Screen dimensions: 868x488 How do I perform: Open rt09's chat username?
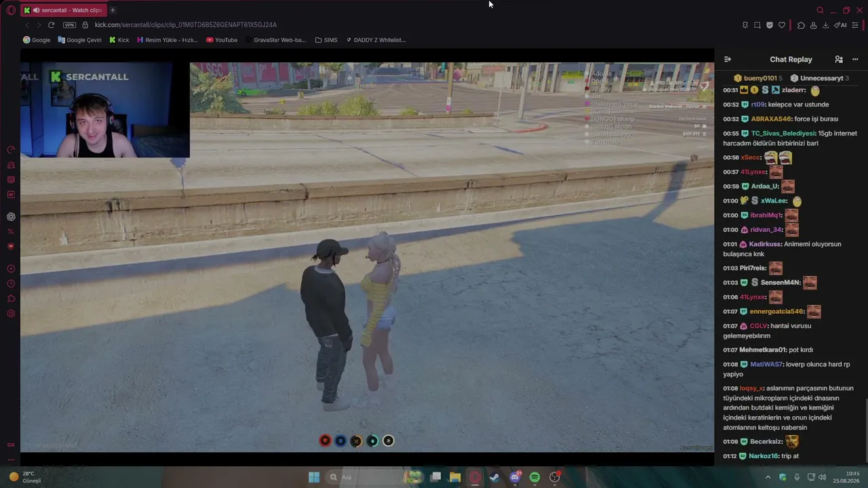[758, 105]
